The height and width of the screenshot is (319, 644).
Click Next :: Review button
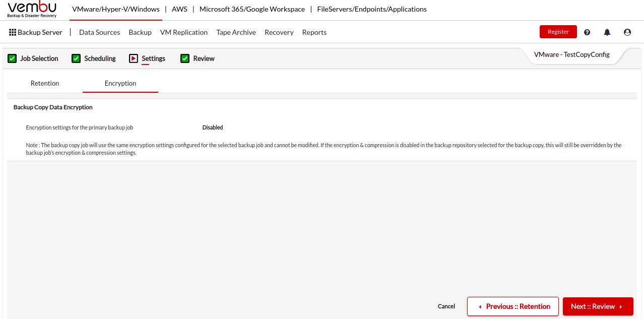(598, 306)
